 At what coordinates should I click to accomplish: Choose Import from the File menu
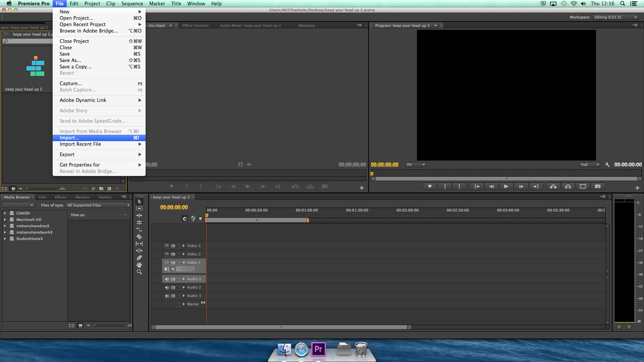pyautogui.click(x=69, y=138)
